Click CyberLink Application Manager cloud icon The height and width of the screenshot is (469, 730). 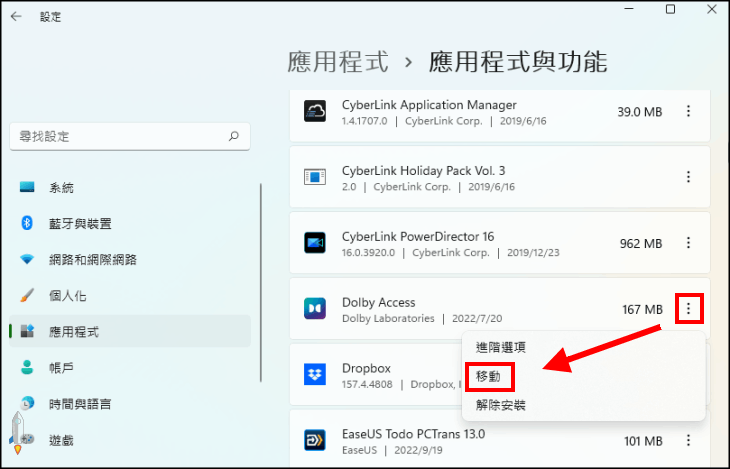coord(315,111)
